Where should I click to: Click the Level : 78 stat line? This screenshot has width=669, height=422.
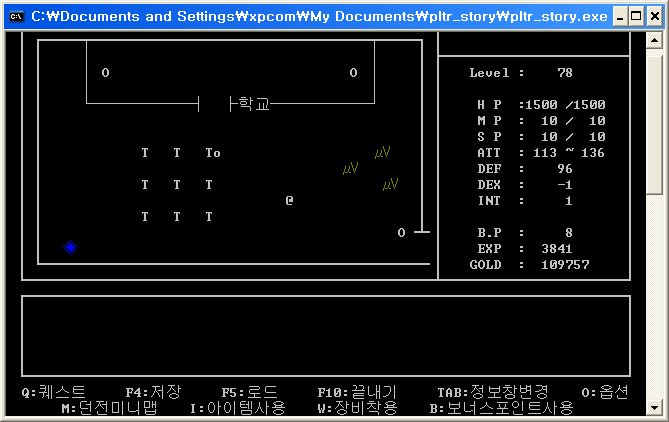coord(521,73)
